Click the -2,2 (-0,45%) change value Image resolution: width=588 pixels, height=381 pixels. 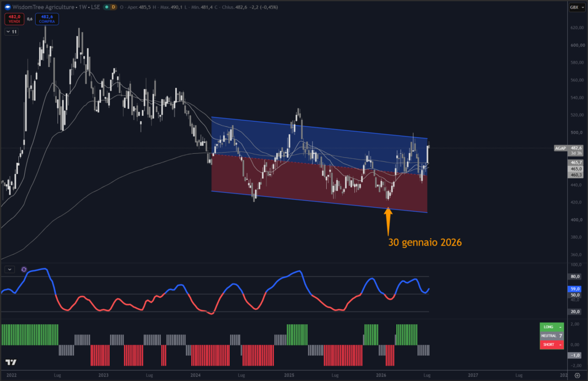(264, 7)
